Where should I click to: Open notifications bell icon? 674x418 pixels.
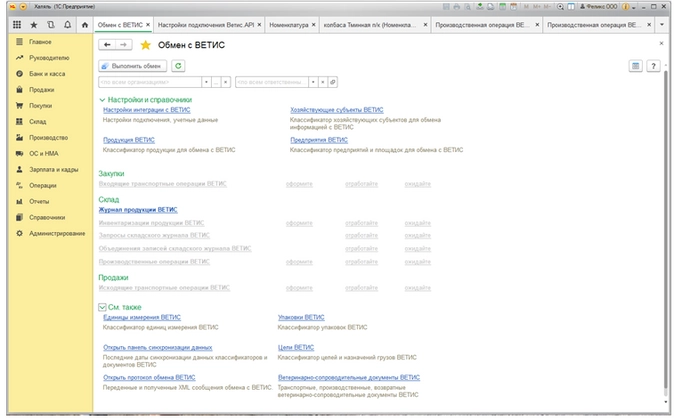point(67,25)
